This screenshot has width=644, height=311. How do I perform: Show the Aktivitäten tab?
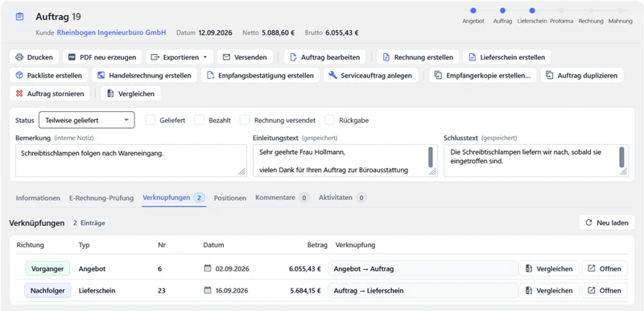pyautogui.click(x=343, y=197)
